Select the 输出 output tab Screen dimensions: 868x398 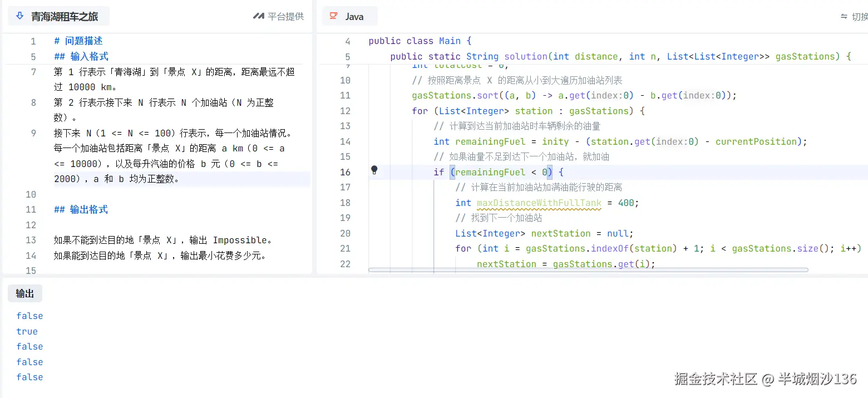24,293
